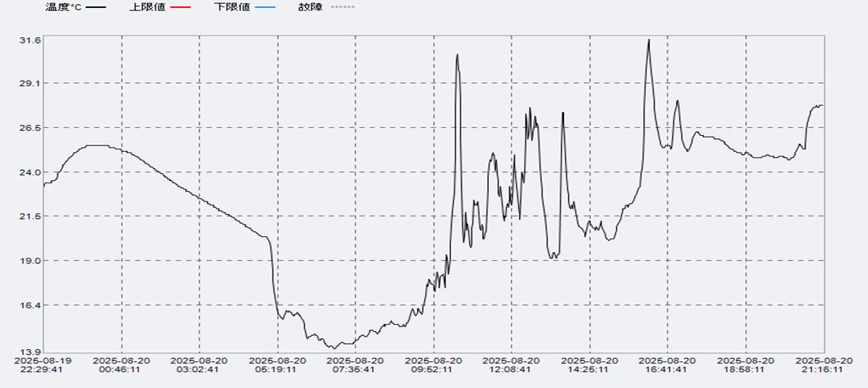Click the 24.0 y-axis label
The image size is (868, 388).
(30, 171)
